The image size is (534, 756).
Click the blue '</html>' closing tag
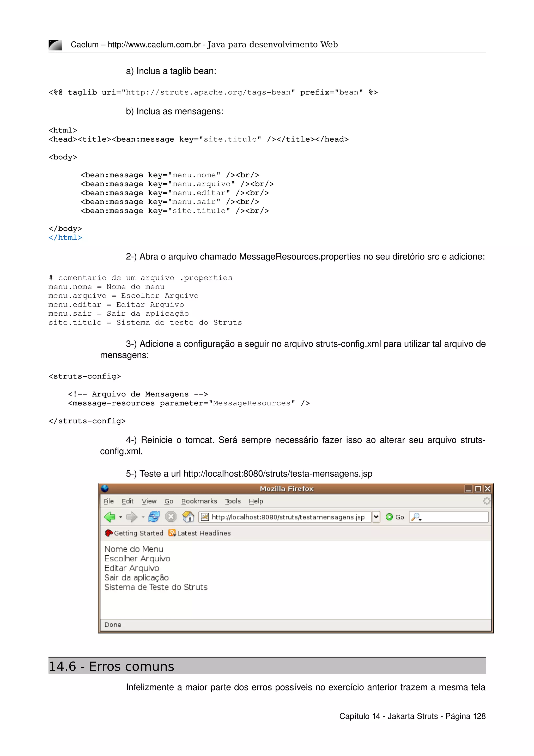[x=65, y=237]
